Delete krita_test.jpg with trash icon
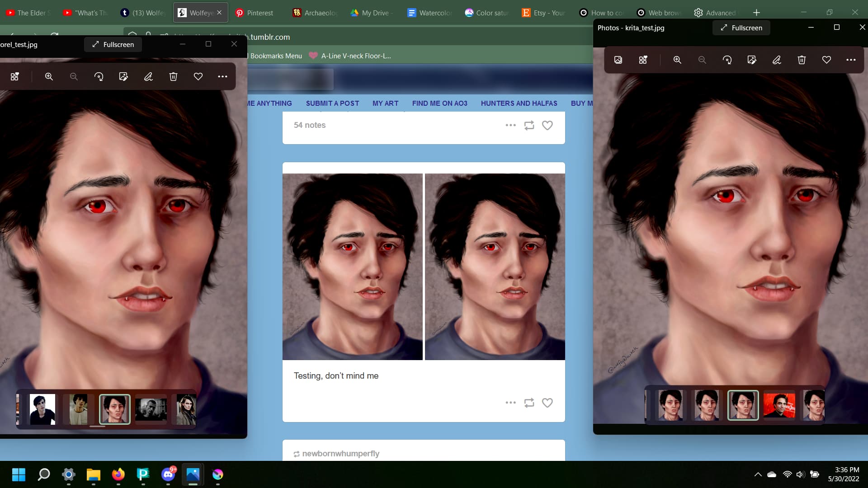Screen dimensions: 868x488 [802, 60]
